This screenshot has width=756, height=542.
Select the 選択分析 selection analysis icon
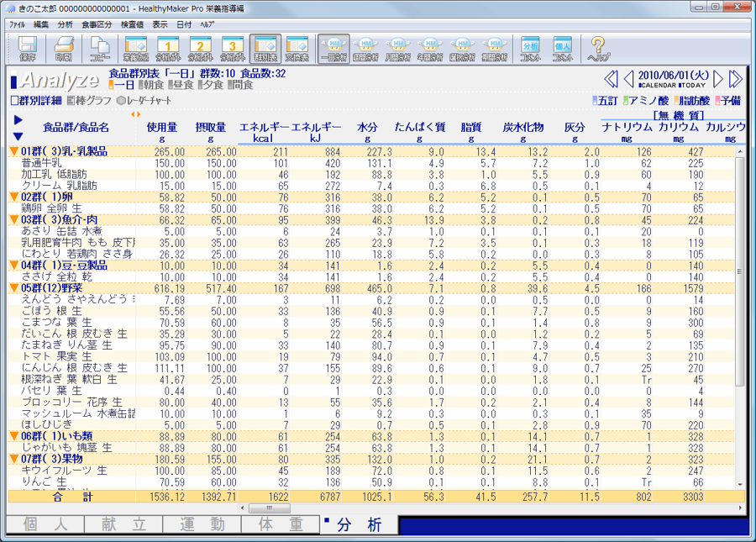point(463,50)
